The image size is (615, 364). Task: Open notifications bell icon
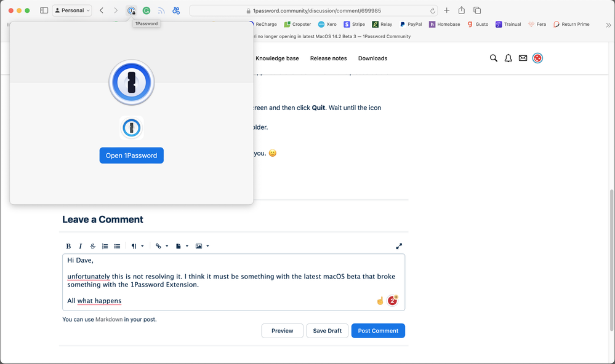(508, 58)
